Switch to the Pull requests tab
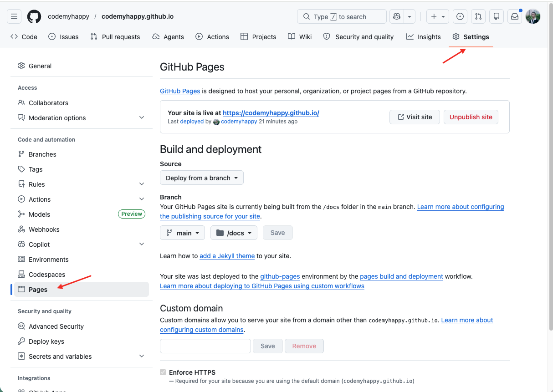Image resolution: width=553 pixels, height=392 pixels. pos(115,37)
